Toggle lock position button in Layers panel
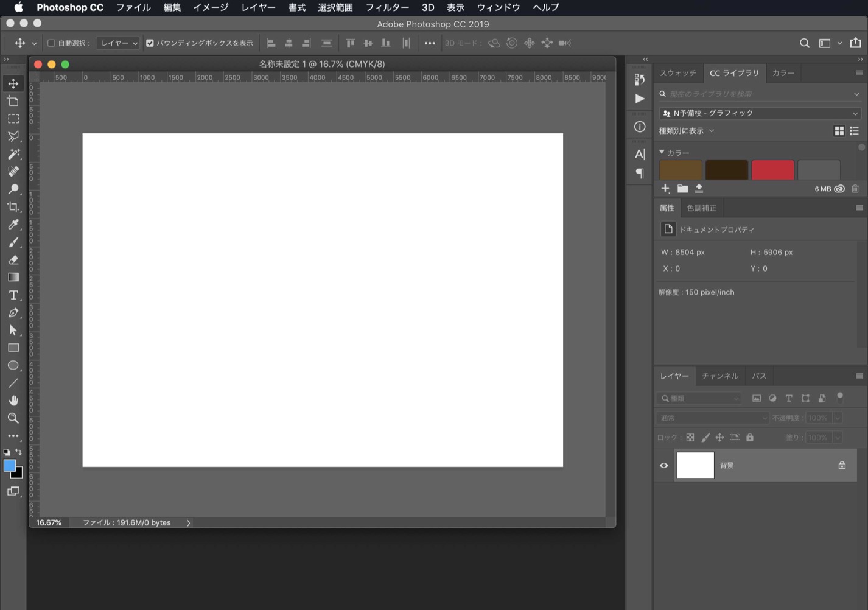This screenshot has height=610, width=868. (719, 437)
